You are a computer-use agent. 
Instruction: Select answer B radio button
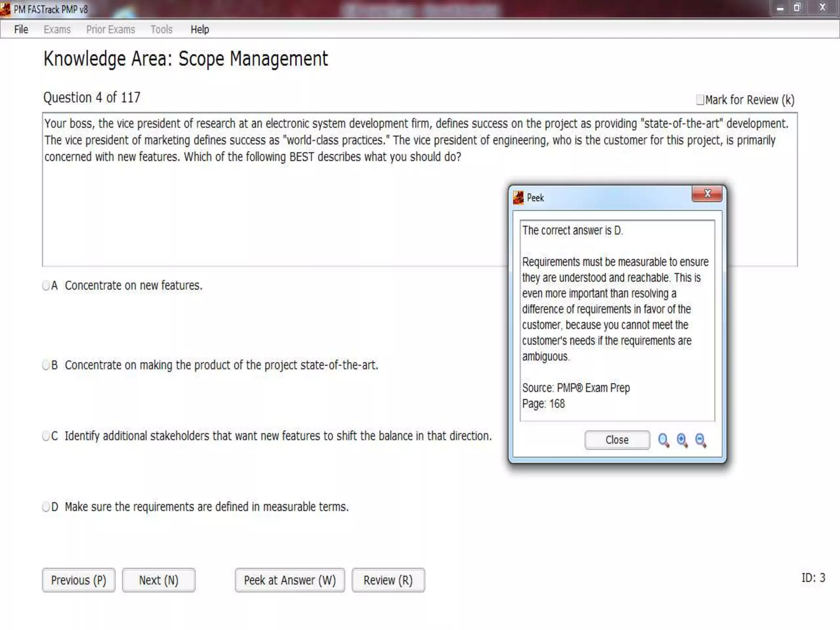click(46, 365)
